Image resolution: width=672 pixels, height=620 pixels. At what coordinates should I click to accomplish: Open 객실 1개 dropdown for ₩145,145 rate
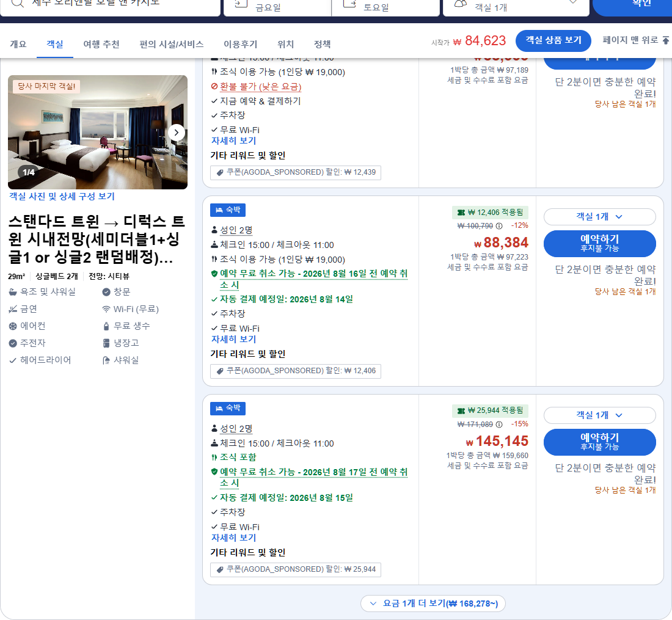599,415
